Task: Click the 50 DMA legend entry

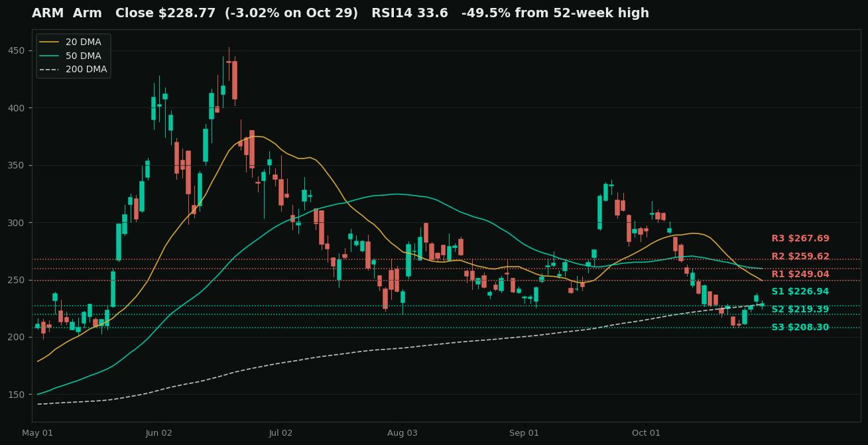Action: [x=70, y=56]
